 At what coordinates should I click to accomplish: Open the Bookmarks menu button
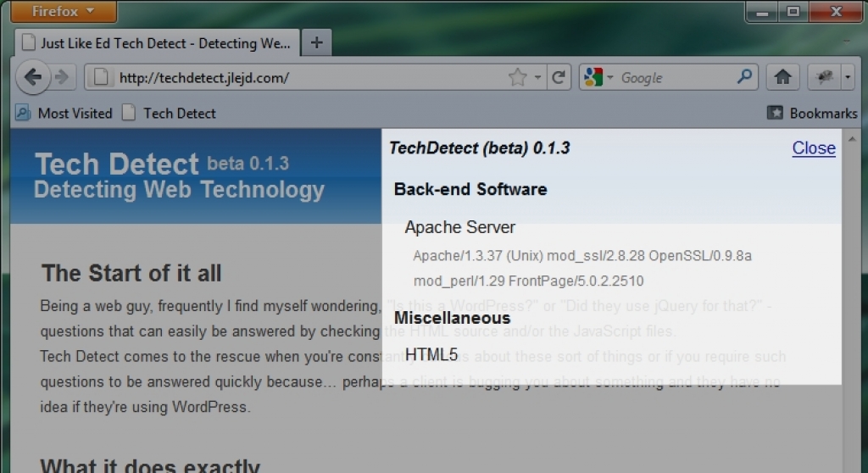tap(812, 113)
